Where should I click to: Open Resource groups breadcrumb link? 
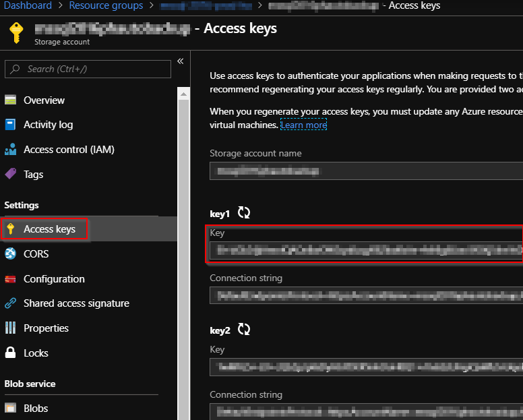(106, 5)
